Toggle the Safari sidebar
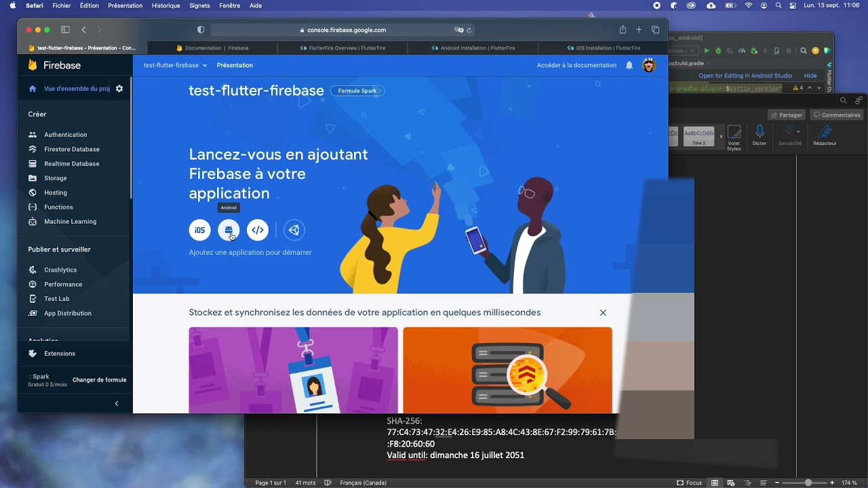 click(x=66, y=30)
